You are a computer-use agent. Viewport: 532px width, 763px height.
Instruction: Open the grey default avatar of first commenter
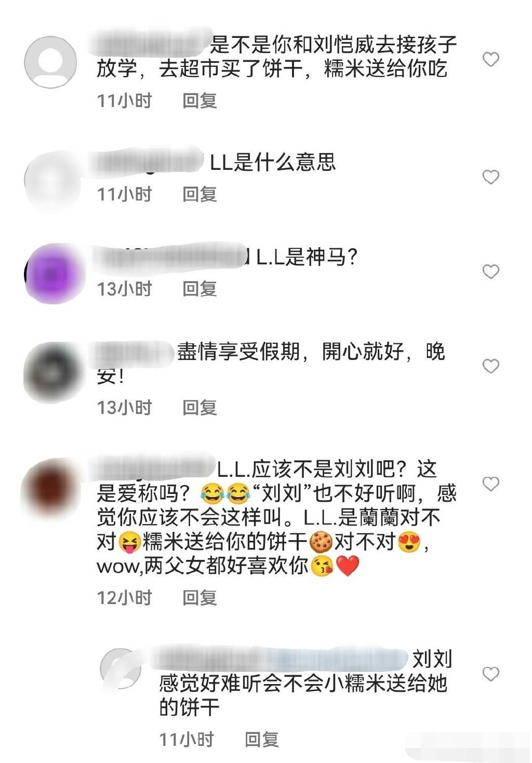50,62
